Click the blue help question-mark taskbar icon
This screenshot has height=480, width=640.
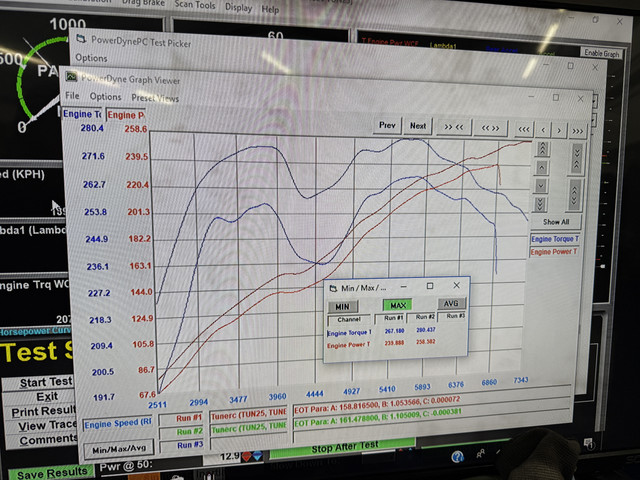click(458, 457)
